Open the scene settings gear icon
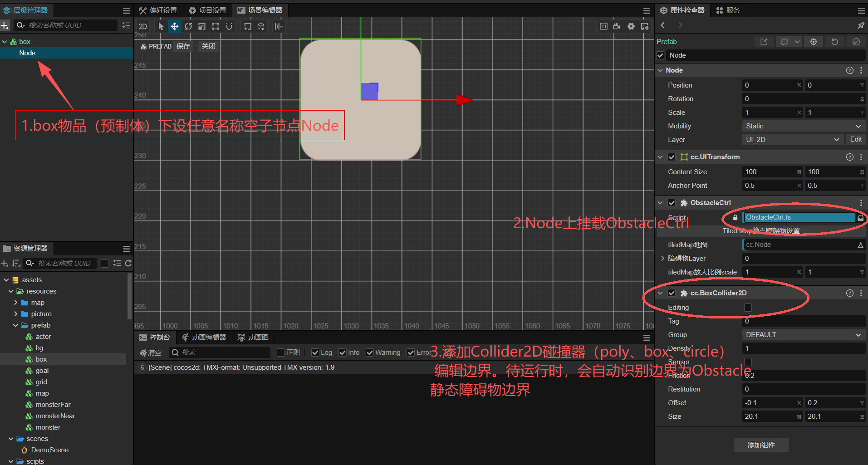Image resolution: width=868 pixels, height=465 pixels. pyautogui.click(x=631, y=26)
